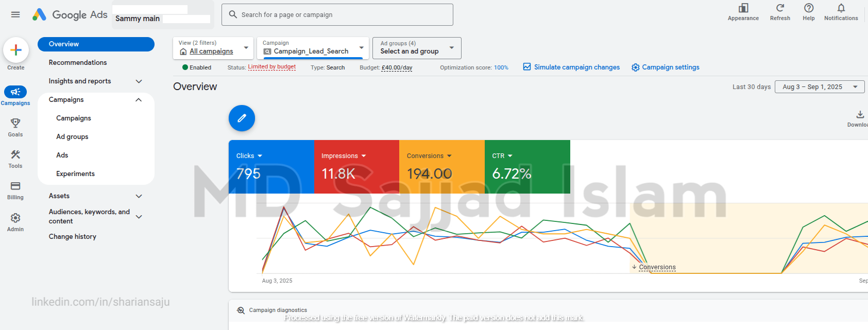
Task: Click the All campaigns home icon
Action: coord(183,51)
